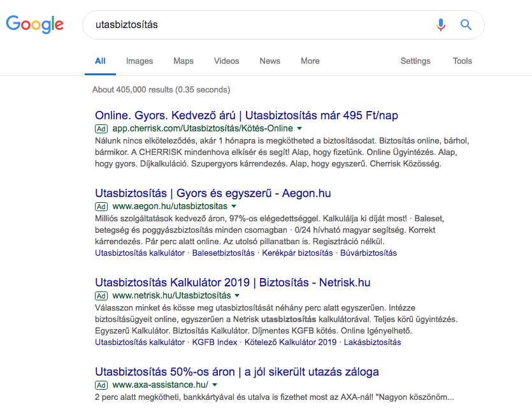Open the Kötelező Kalkulátor 2019 sitelink

coord(291,342)
